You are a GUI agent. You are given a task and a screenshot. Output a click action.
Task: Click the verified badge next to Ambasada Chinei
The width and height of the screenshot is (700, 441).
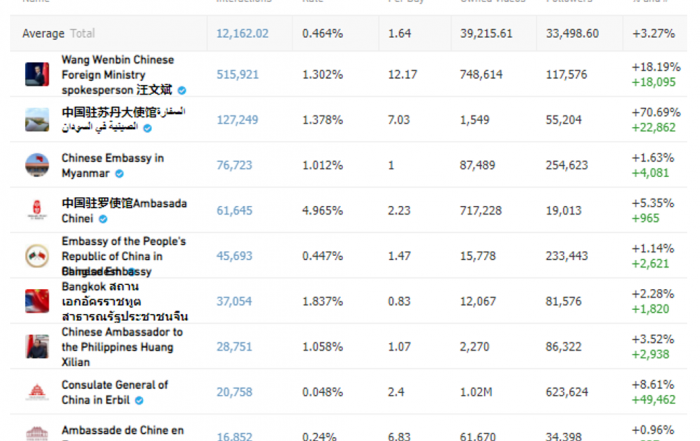click(x=103, y=219)
